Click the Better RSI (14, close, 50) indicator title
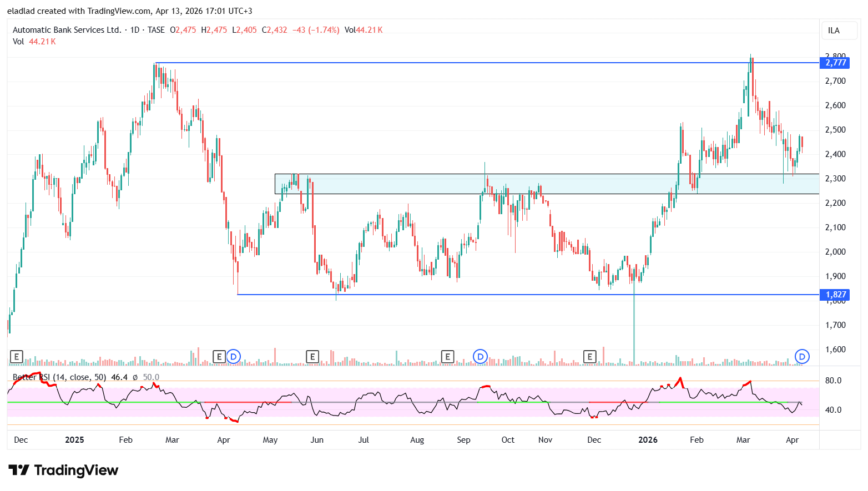 pyautogui.click(x=59, y=377)
